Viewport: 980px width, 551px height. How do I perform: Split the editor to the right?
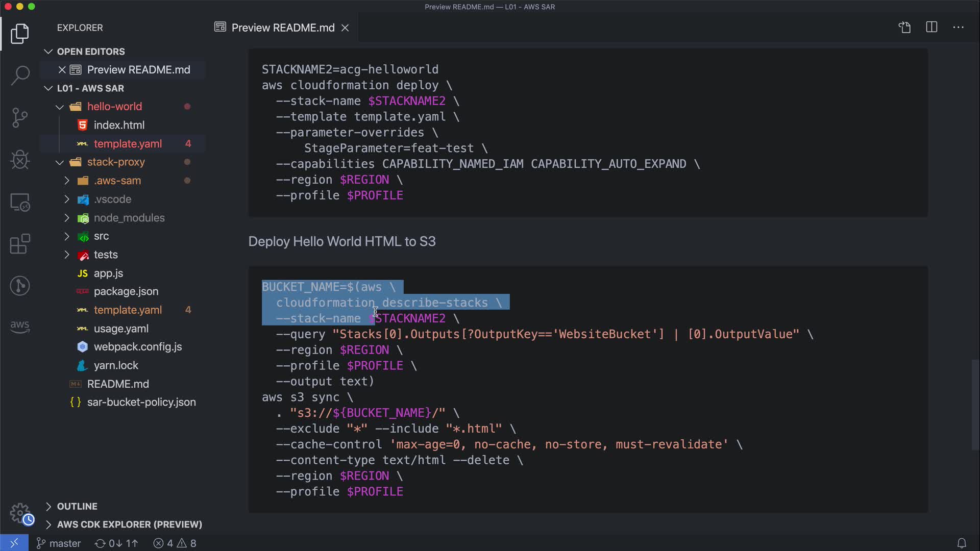point(932,28)
